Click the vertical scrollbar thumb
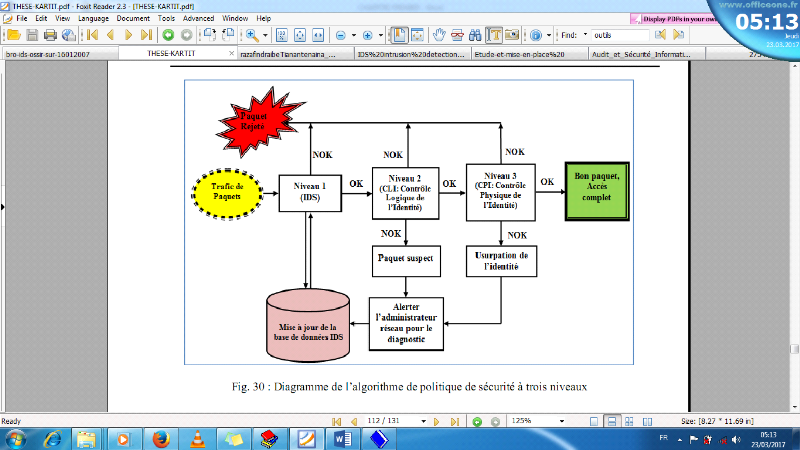The width and height of the screenshot is (800, 450). click(794, 349)
